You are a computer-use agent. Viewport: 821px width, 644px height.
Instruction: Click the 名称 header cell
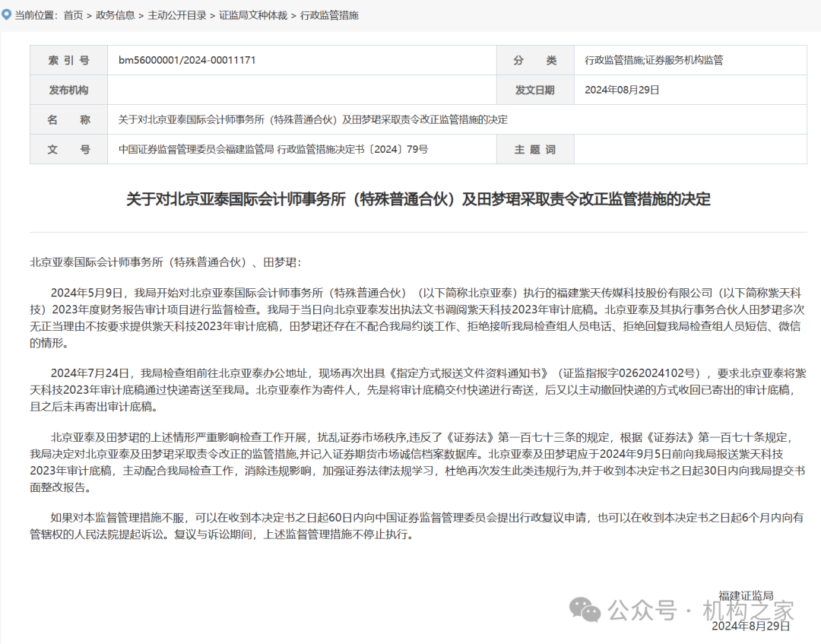(68, 120)
